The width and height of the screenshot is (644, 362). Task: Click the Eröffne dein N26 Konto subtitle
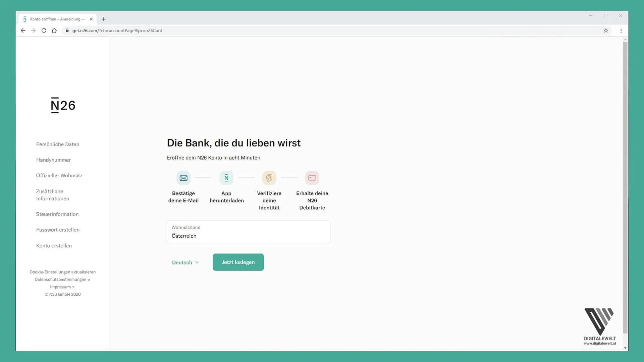214,158
